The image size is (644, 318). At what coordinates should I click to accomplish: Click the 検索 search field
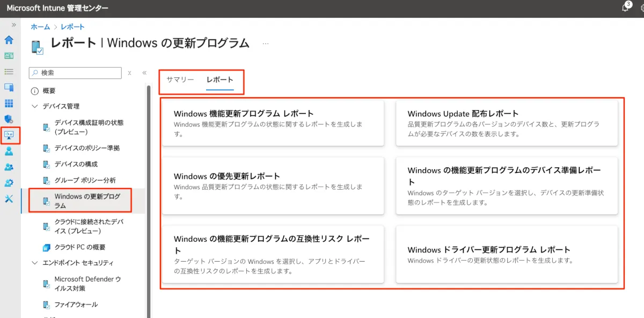tap(75, 73)
